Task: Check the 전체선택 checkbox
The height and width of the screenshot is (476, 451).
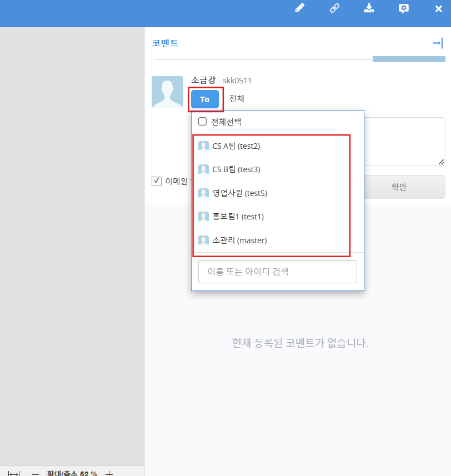Action: (203, 122)
